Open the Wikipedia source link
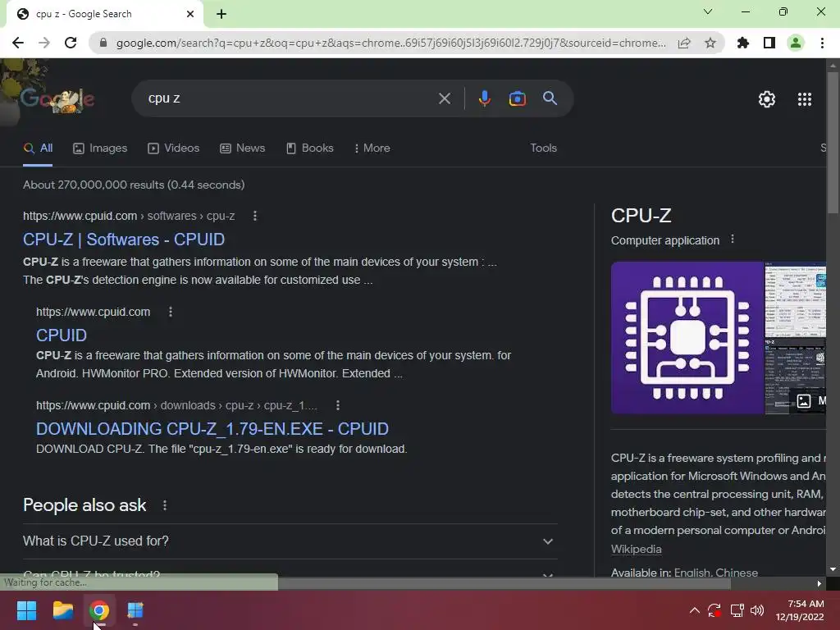The image size is (840, 630). pyautogui.click(x=636, y=549)
